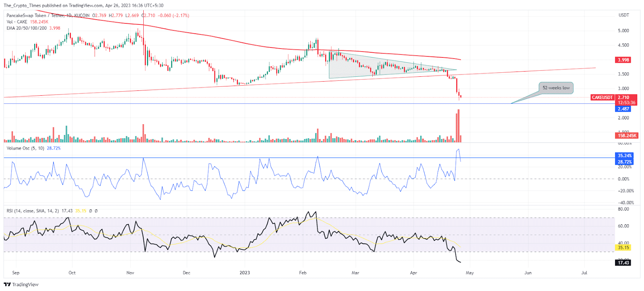Click the 'Mar' label on the time axis
The height and width of the screenshot is (291, 644).
point(355,273)
